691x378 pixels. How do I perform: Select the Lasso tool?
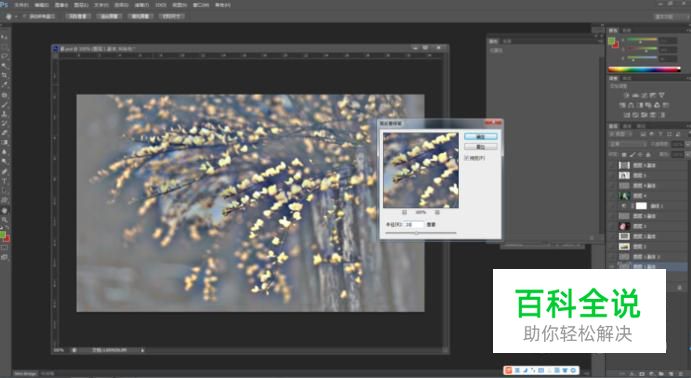pyautogui.click(x=4, y=56)
